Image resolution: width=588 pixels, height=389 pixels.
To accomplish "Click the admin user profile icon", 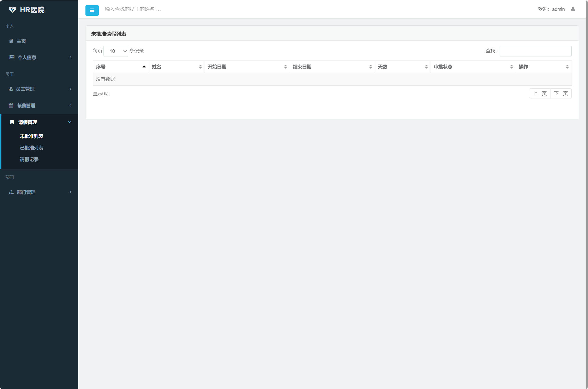I will 573,9.
